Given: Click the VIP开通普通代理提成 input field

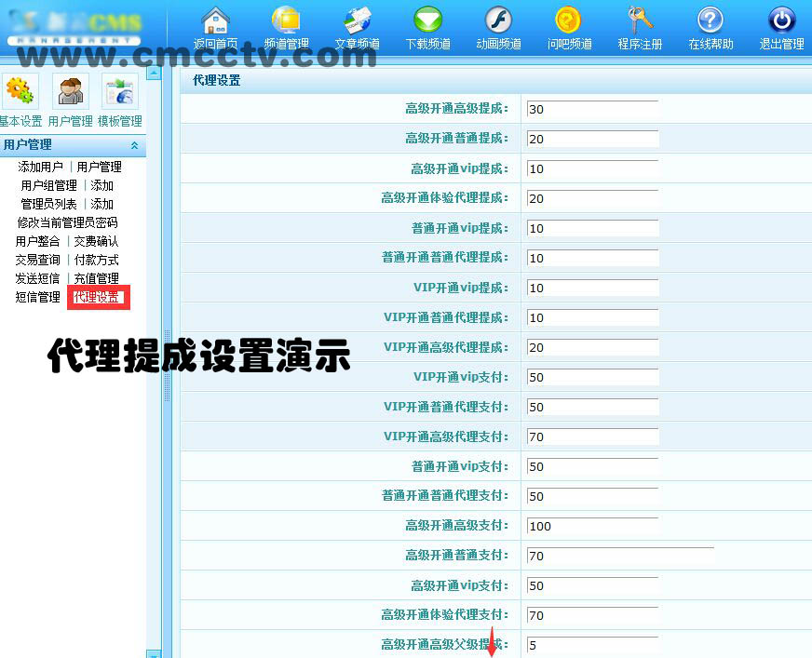Looking at the screenshot, I should pyautogui.click(x=592, y=317).
